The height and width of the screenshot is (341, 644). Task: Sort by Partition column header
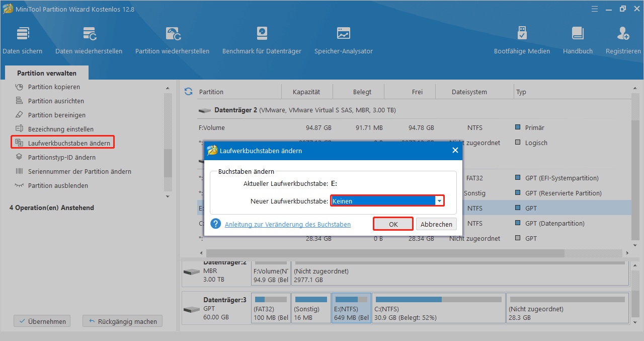(x=211, y=92)
